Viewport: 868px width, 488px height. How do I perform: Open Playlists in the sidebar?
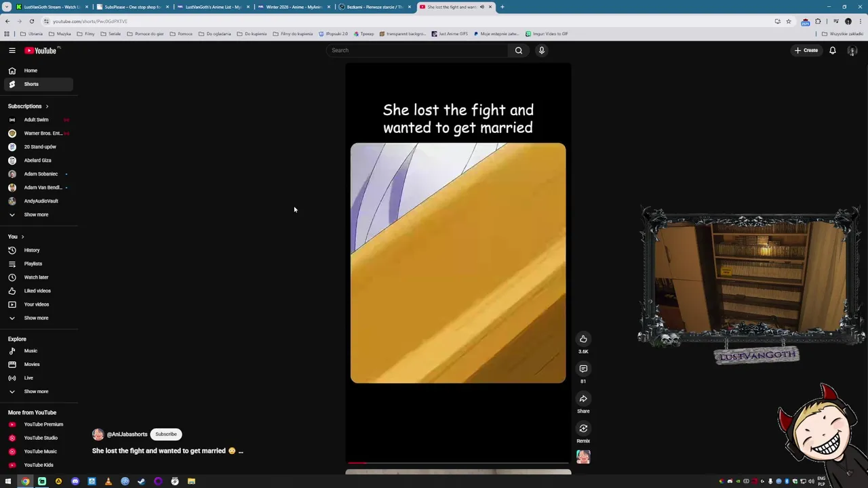(x=37, y=264)
